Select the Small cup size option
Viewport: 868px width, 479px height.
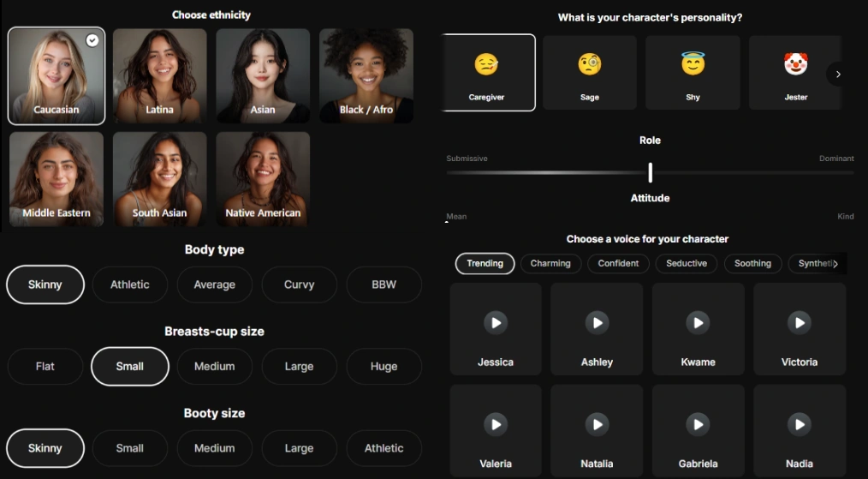pos(130,367)
